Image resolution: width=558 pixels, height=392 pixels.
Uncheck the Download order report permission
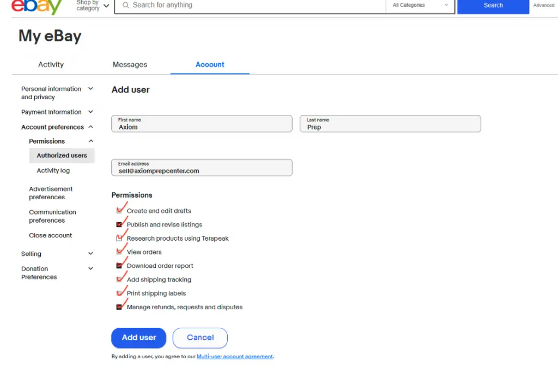click(119, 266)
